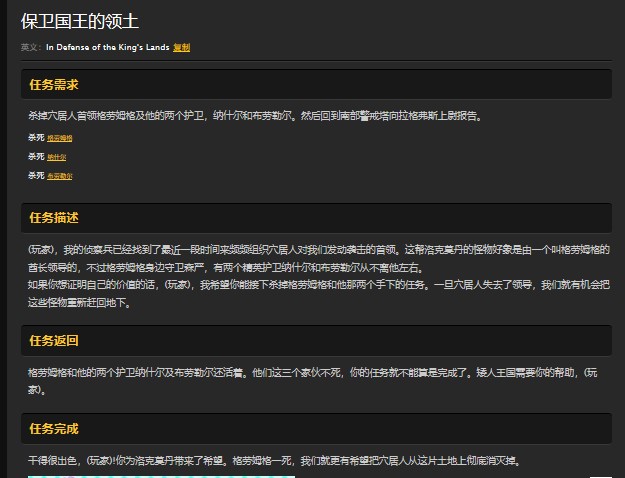Screen dimensions: 625x478
Task: Open the 格劳姆格 kill target link
Action: (x=59, y=138)
